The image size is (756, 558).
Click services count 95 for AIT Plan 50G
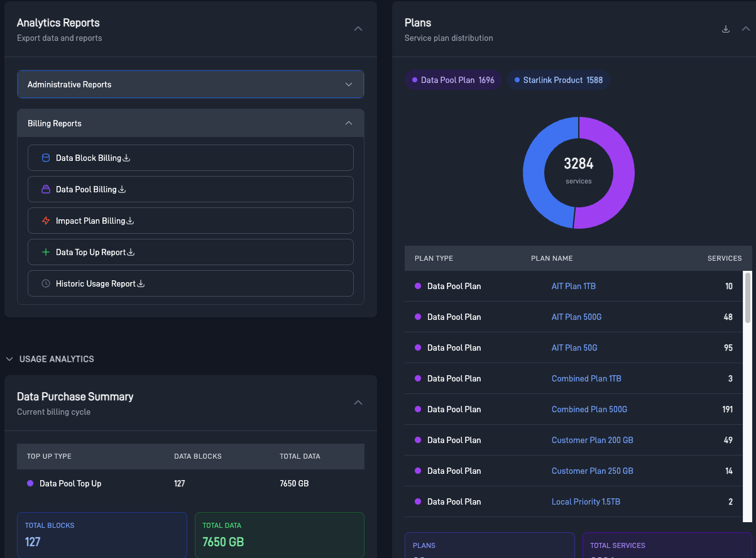coord(728,347)
